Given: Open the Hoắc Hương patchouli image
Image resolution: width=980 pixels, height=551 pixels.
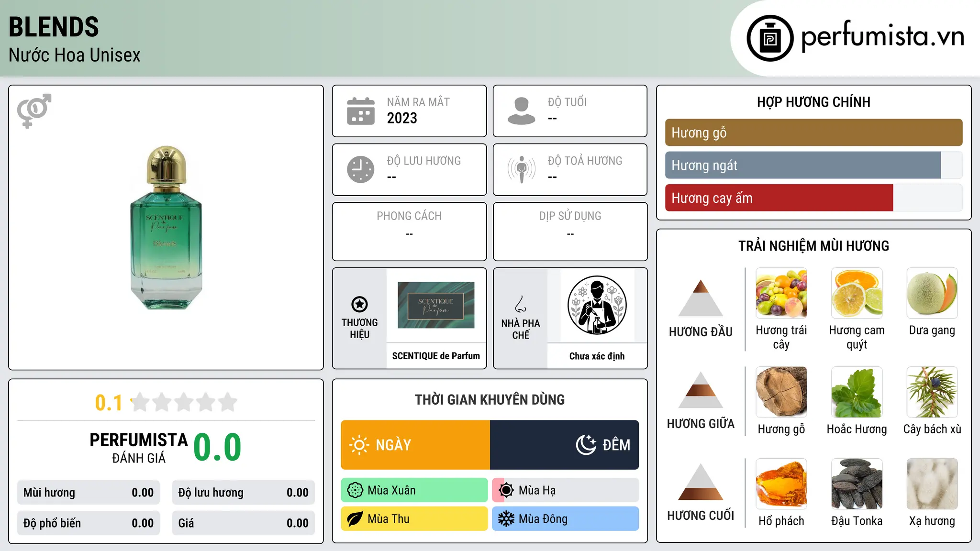Looking at the screenshot, I should pos(857,392).
